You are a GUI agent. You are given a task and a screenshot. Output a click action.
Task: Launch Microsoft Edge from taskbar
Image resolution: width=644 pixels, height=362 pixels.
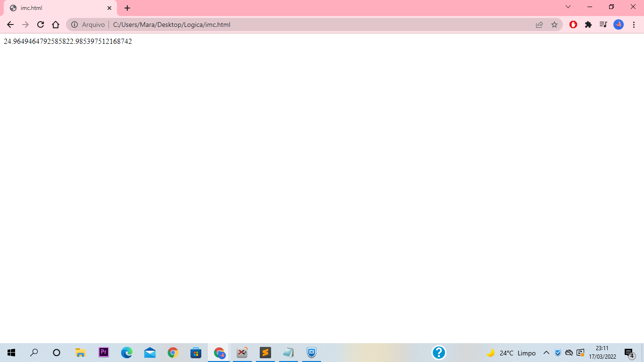click(x=127, y=353)
